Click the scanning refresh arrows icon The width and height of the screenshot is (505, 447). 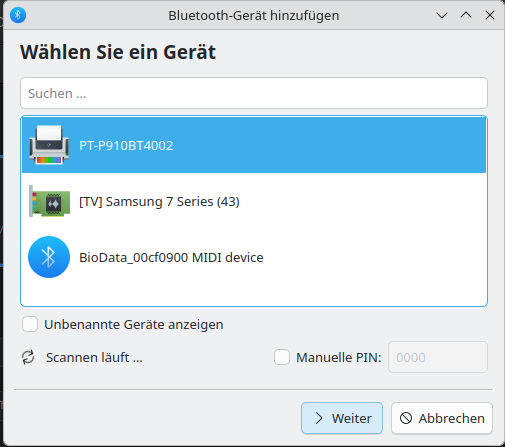[x=28, y=357]
